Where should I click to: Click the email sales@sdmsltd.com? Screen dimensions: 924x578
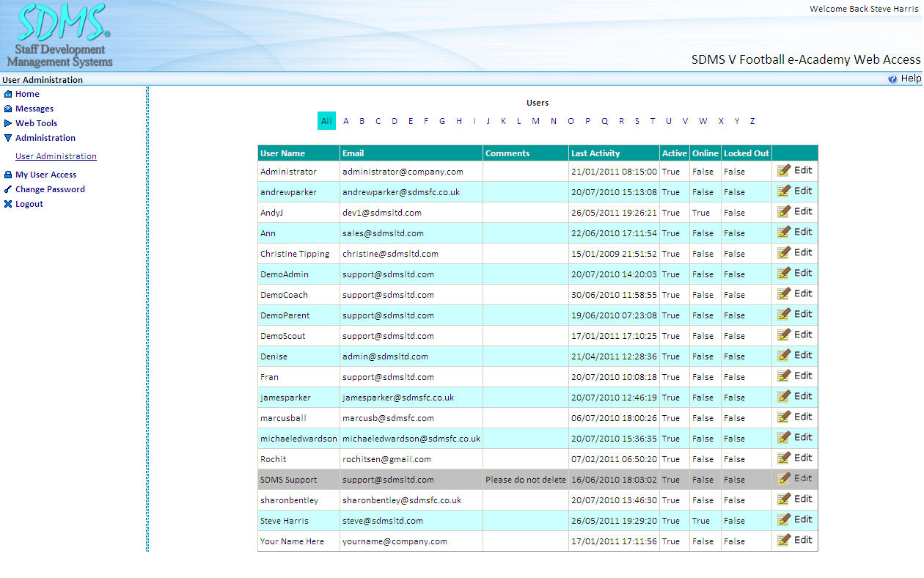tap(383, 233)
